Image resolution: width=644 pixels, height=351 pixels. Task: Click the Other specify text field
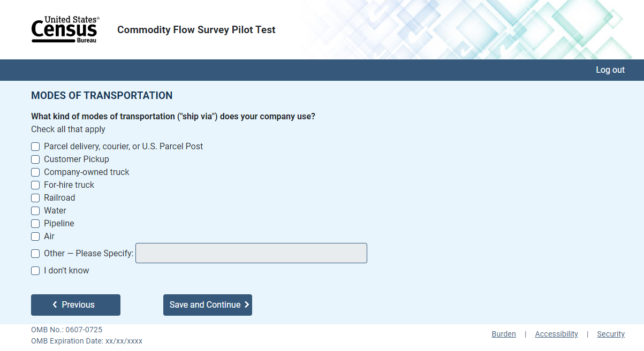pos(251,253)
